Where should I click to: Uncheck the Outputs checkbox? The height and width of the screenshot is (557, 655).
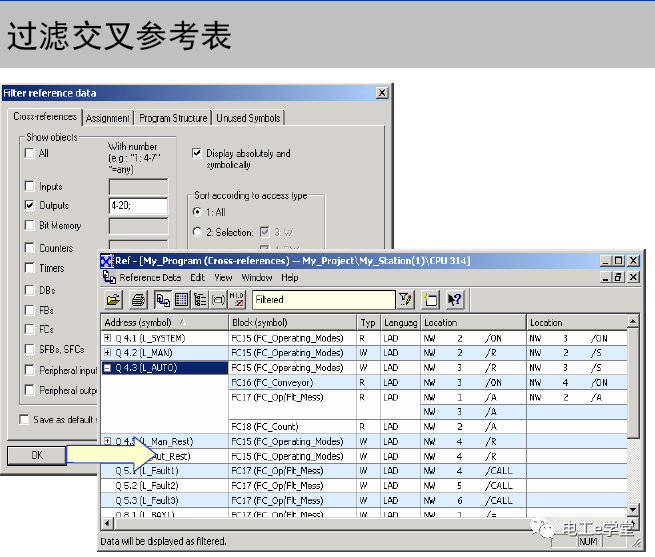(30, 205)
